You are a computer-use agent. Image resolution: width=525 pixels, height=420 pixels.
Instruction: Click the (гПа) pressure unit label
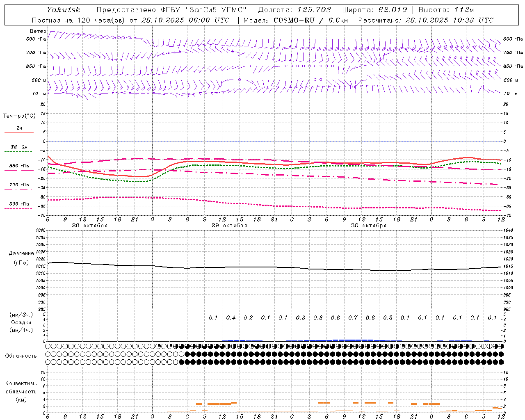(21, 262)
